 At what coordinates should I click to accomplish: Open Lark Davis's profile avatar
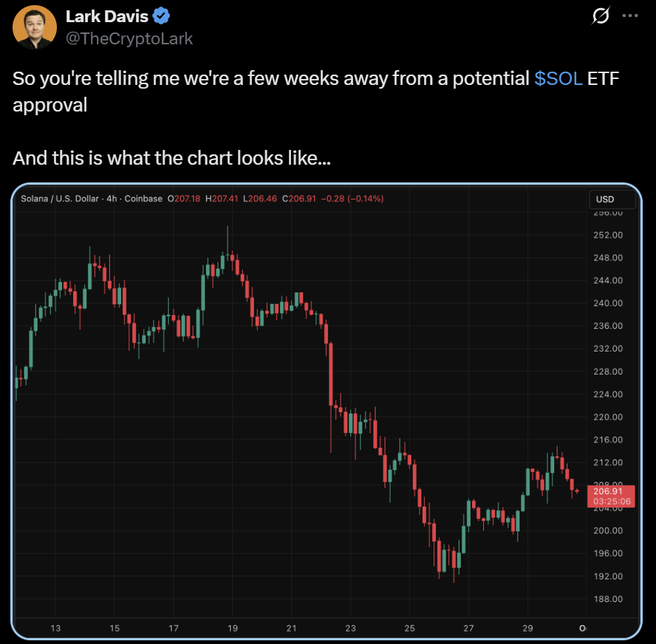coord(35,27)
